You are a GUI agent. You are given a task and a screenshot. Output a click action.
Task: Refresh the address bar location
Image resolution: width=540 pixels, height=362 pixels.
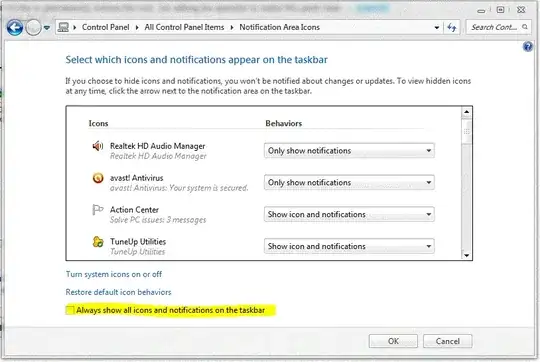coord(451,27)
